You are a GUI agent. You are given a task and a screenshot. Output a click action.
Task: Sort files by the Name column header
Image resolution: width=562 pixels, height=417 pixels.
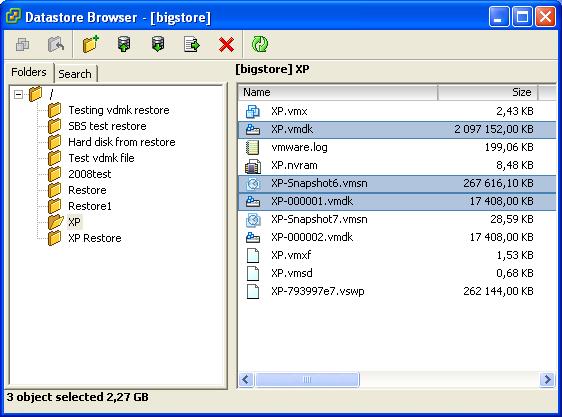click(338, 93)
